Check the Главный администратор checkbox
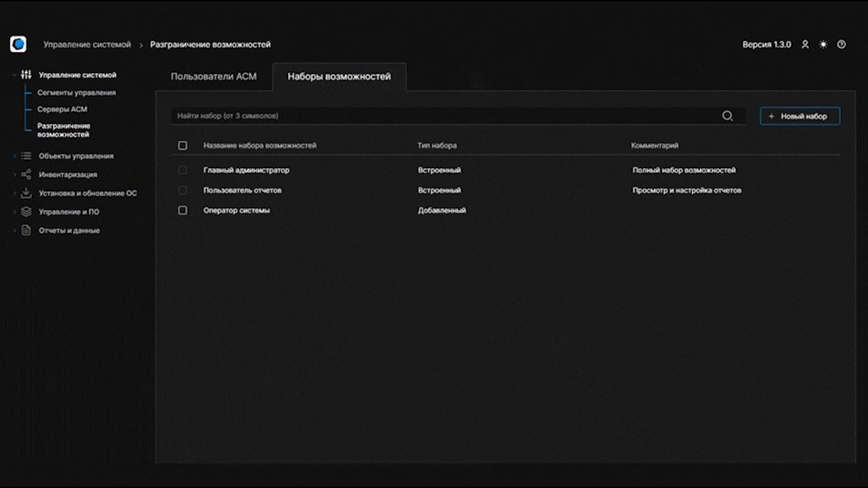The image size is (868, 488). 182,170
